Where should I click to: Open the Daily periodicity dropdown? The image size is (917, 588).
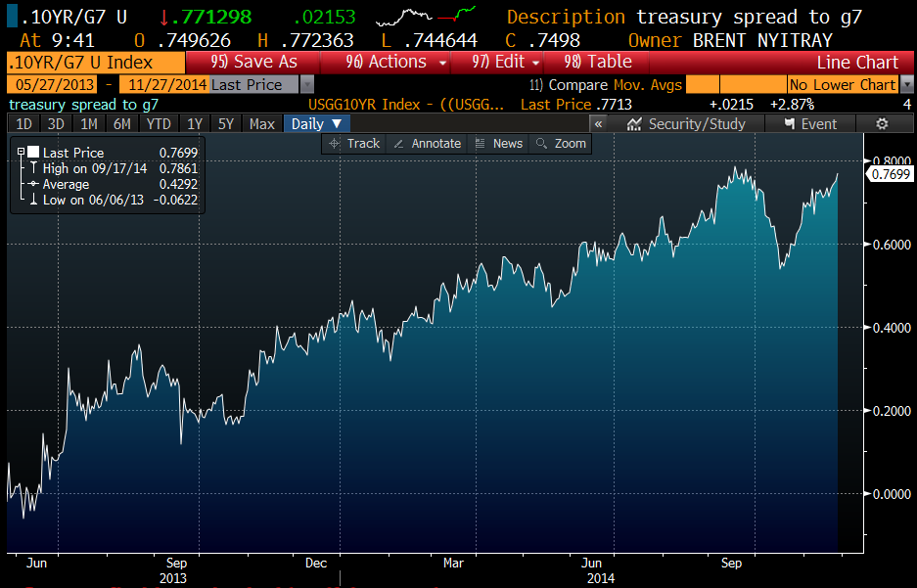pyautogui.click(x=316, y=124)
